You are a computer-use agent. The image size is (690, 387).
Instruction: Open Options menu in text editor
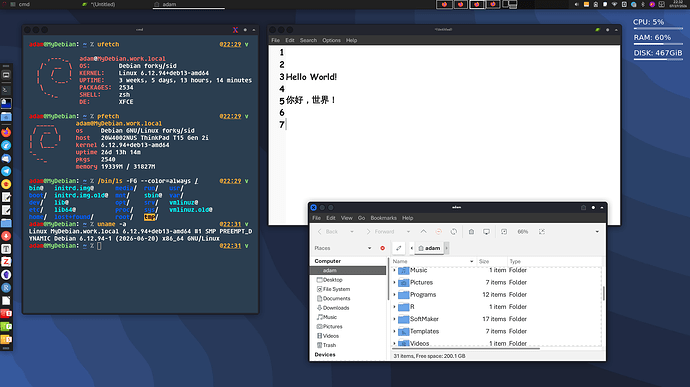(331, 40)
